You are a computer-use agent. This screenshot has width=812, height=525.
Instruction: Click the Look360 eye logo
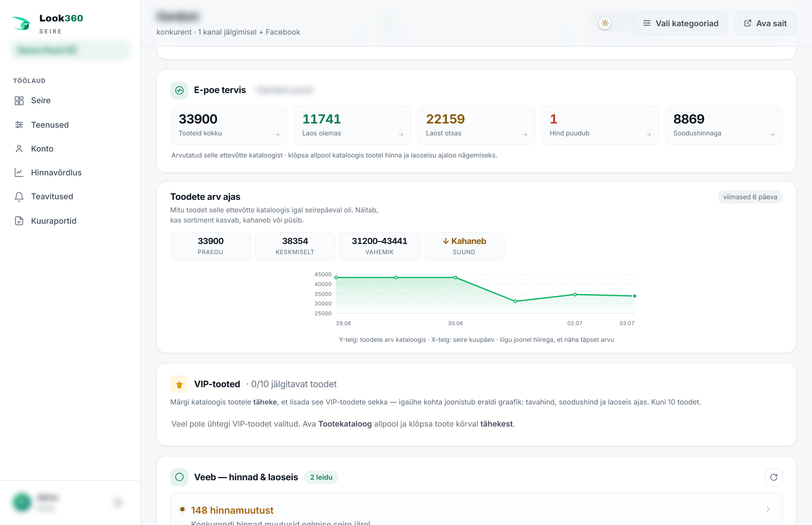coord(22,24)
